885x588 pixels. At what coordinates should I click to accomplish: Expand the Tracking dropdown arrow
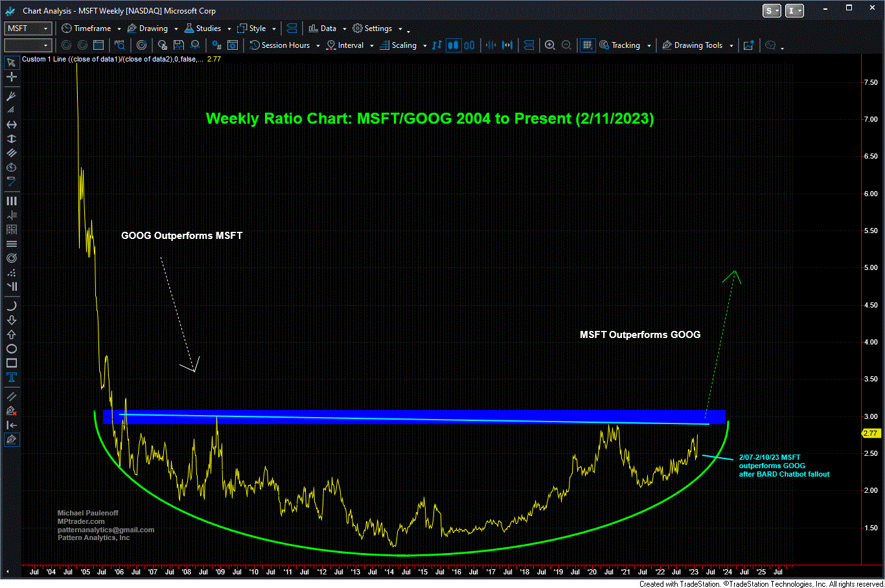[649, 46]
